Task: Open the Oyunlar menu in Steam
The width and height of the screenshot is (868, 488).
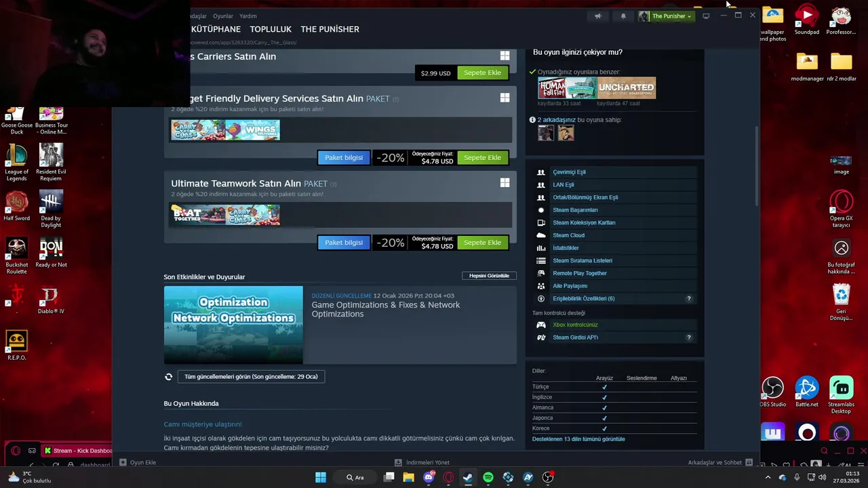Action: pos(223,16)
